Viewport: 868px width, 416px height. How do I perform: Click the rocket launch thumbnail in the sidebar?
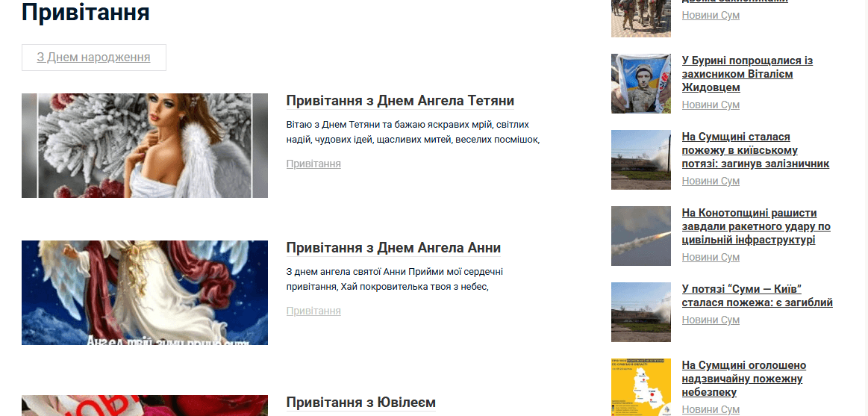pos(641,236)
